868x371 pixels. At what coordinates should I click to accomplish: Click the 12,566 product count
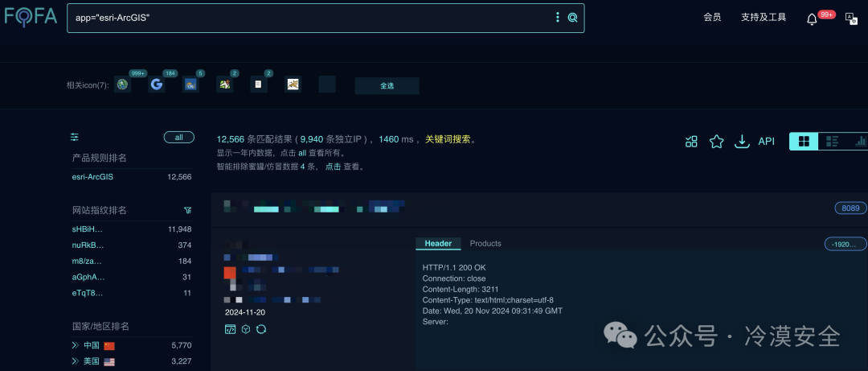tap(179, 177)
